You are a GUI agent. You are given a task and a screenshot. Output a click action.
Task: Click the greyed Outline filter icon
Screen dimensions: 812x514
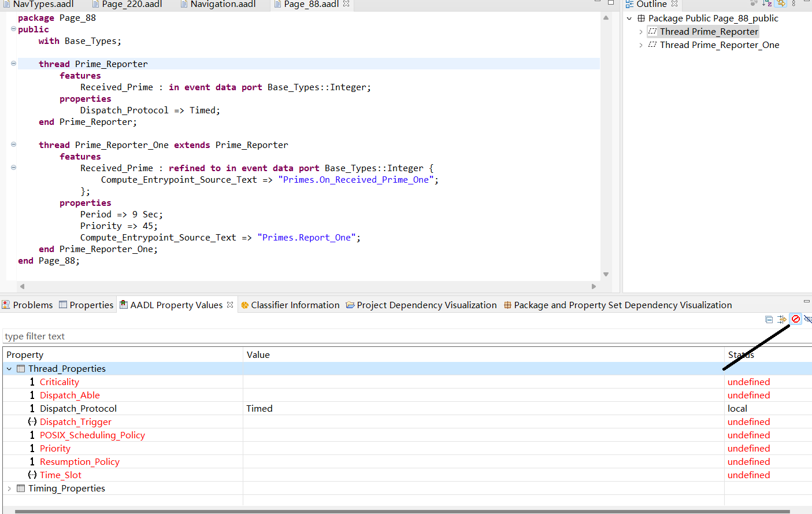tap(754, 3)
